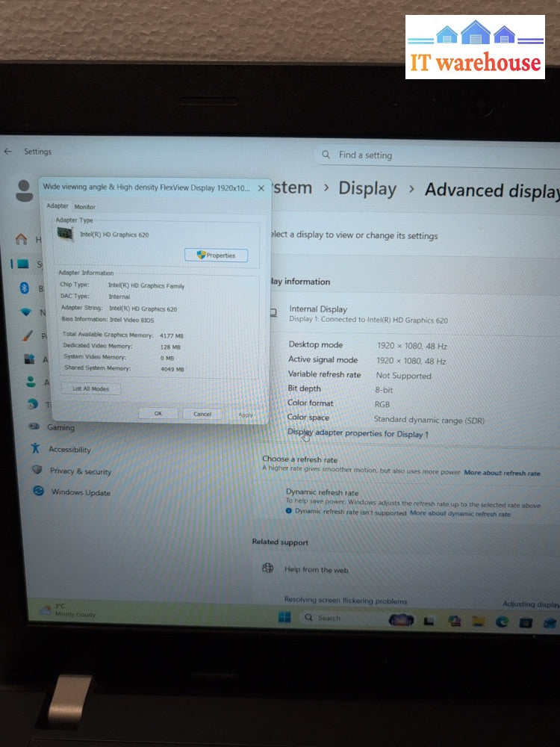Click the List All Modes button

coord(91,388)
